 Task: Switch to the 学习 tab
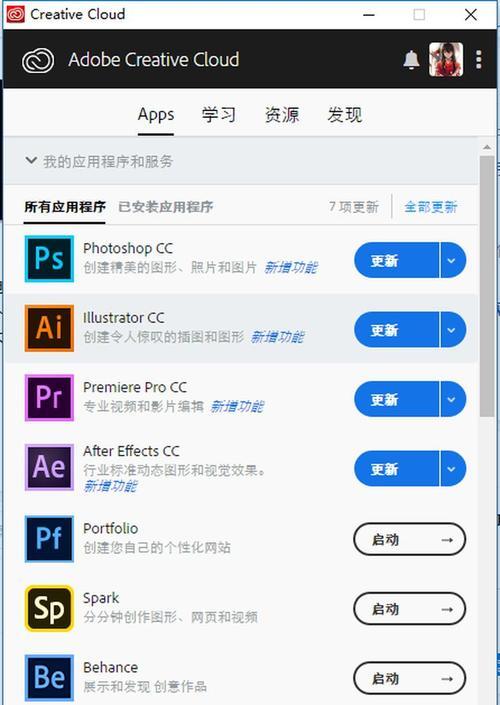tap(219, 115)
